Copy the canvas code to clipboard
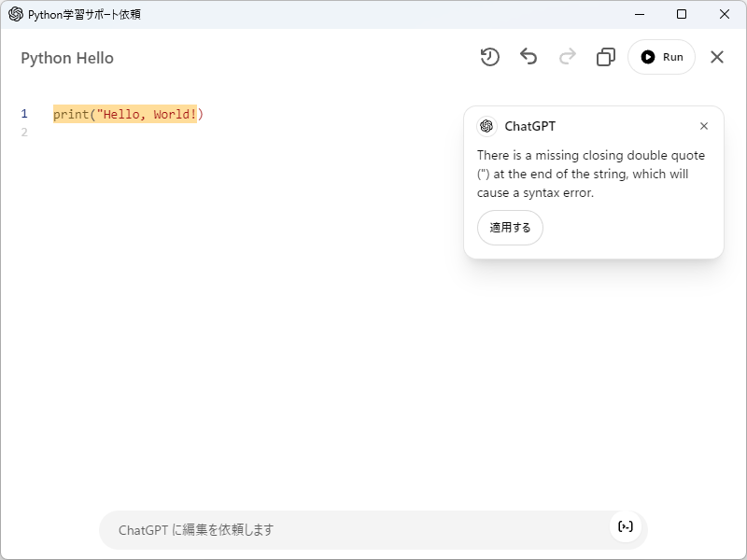 [x=605, y=56]
